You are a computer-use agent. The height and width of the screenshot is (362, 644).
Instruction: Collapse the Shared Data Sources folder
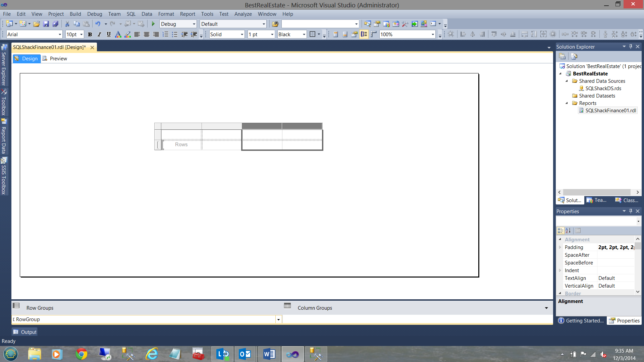pyautogui.click(x=567, y=81)
